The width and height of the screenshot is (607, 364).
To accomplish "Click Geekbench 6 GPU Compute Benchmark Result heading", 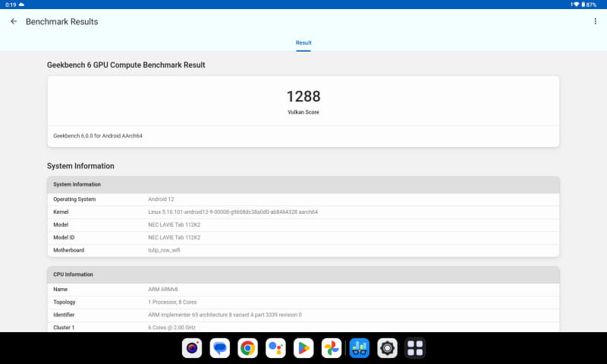I will 126,65.
